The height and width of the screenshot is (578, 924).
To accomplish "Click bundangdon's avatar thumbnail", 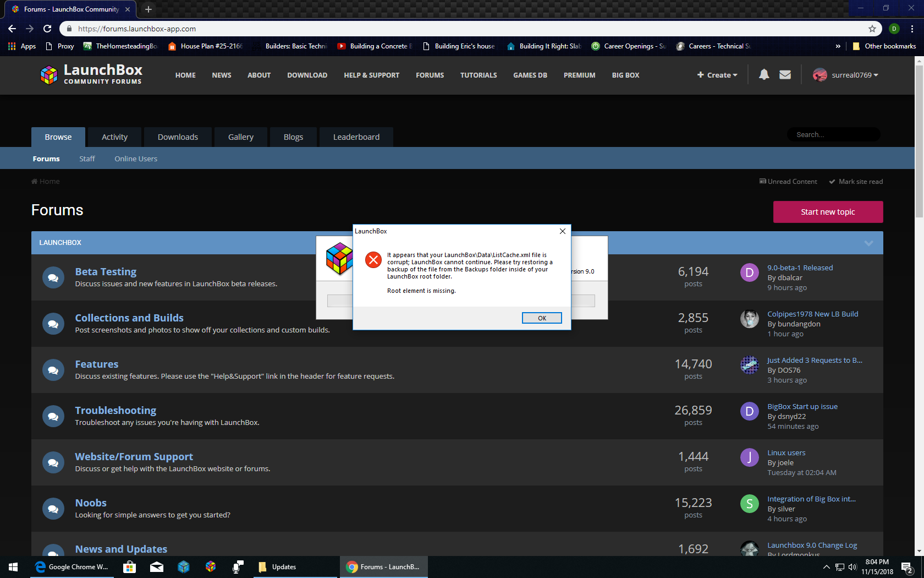I will point(749,319).
